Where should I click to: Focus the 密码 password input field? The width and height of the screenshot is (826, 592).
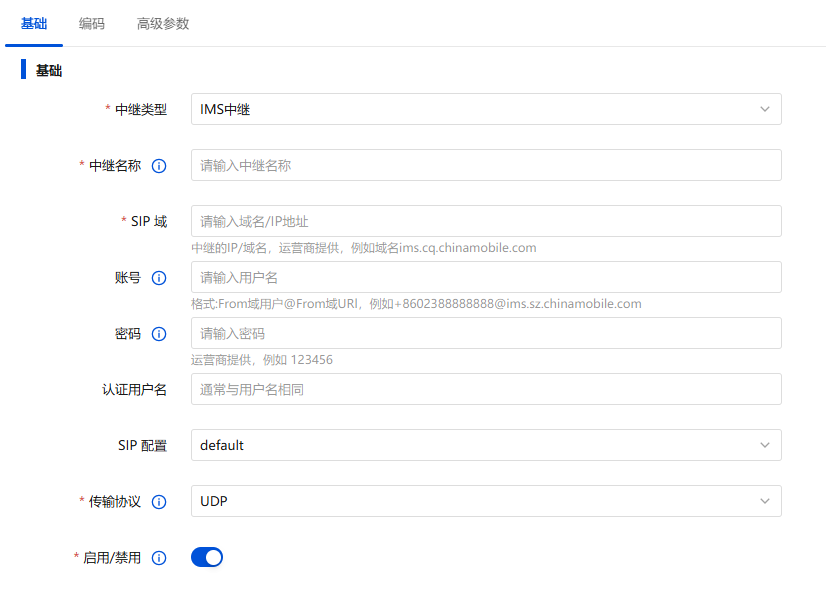coord(486,334)
